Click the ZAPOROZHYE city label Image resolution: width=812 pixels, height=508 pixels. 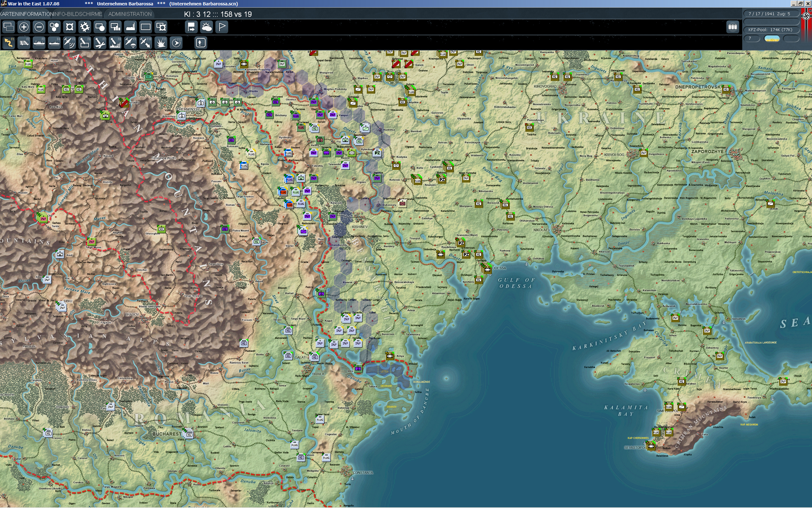point(707,151)
